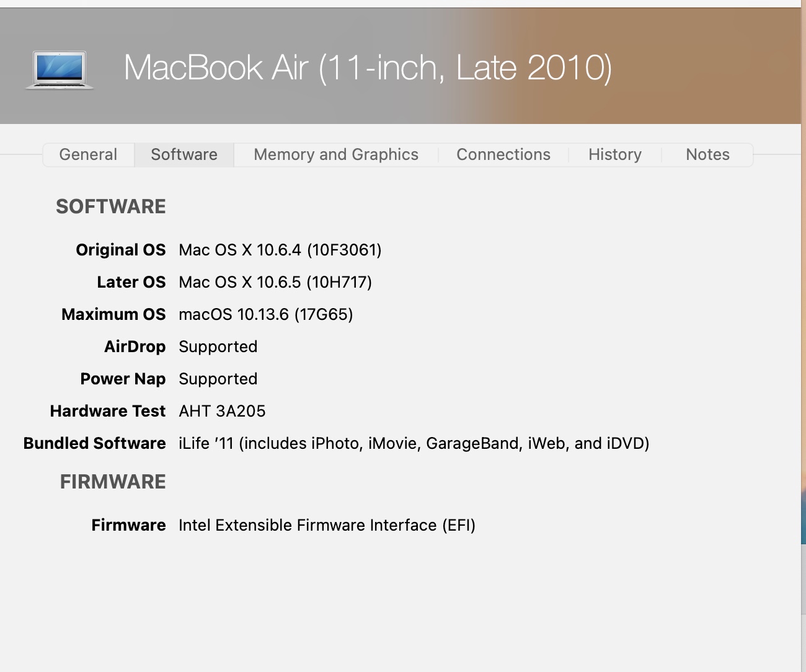
Task: Click the SOFTWARE section heading
Action: pos(111,206)
